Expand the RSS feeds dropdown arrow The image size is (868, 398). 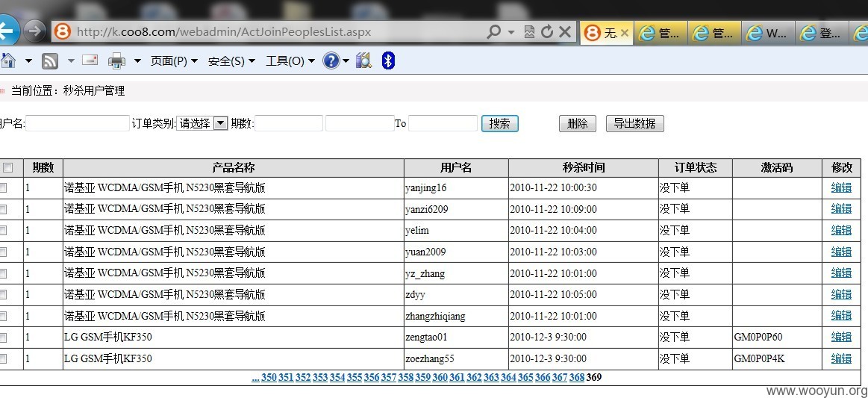[x=71, y=61]
